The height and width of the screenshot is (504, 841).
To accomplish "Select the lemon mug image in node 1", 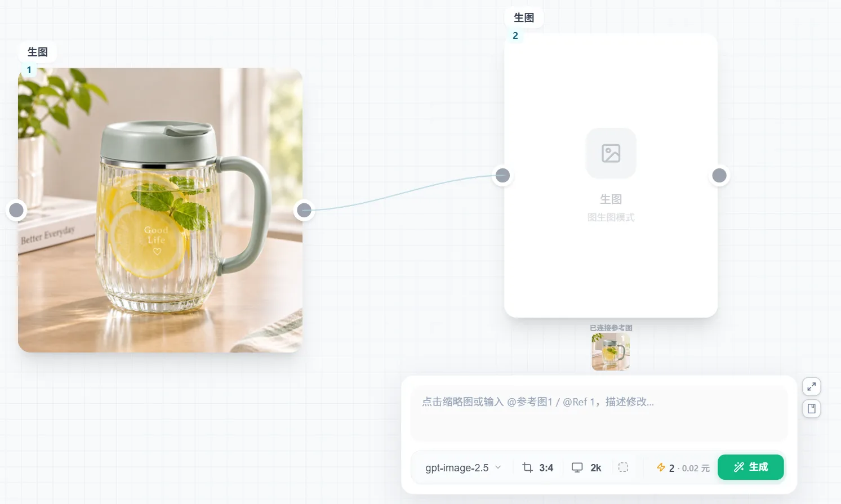I will [160, 210].
